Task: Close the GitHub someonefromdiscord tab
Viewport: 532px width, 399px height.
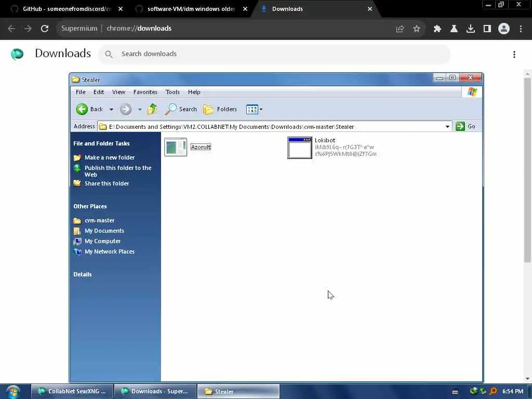Action: (121, 9)
